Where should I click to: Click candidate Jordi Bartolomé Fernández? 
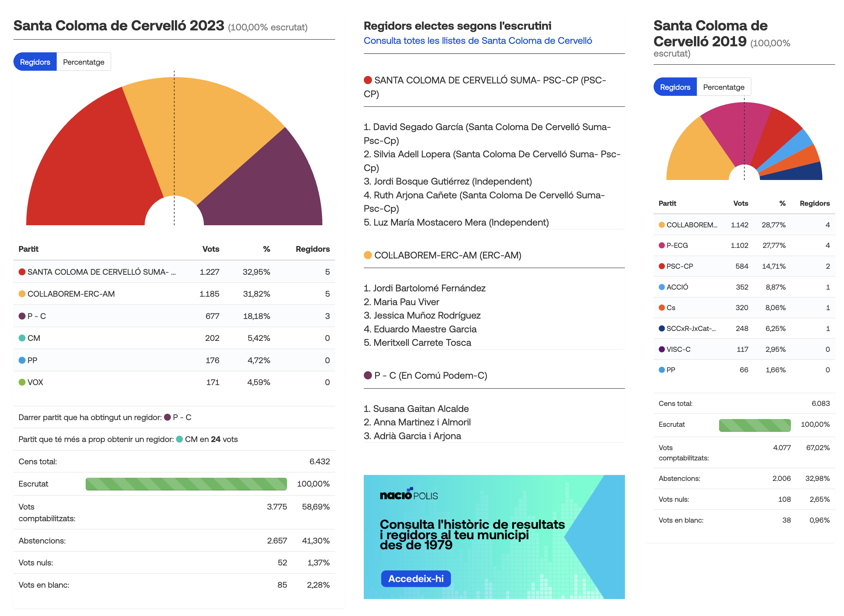(x=425, y=288)
